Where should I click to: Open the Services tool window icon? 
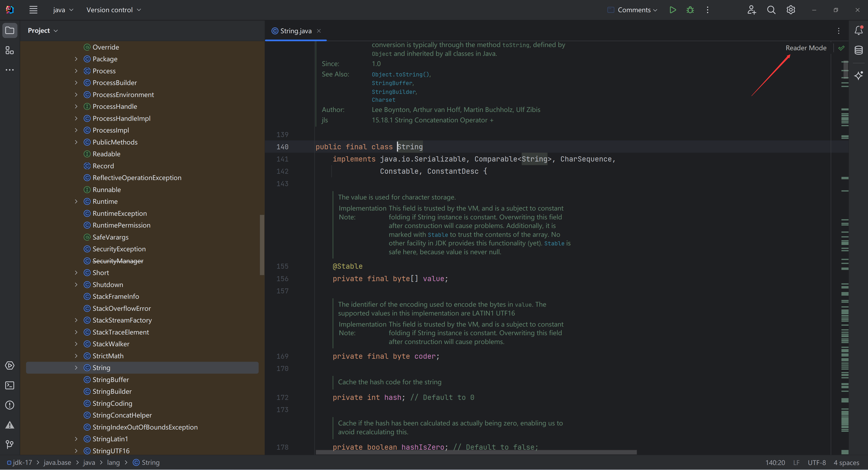tap(10, 366)
